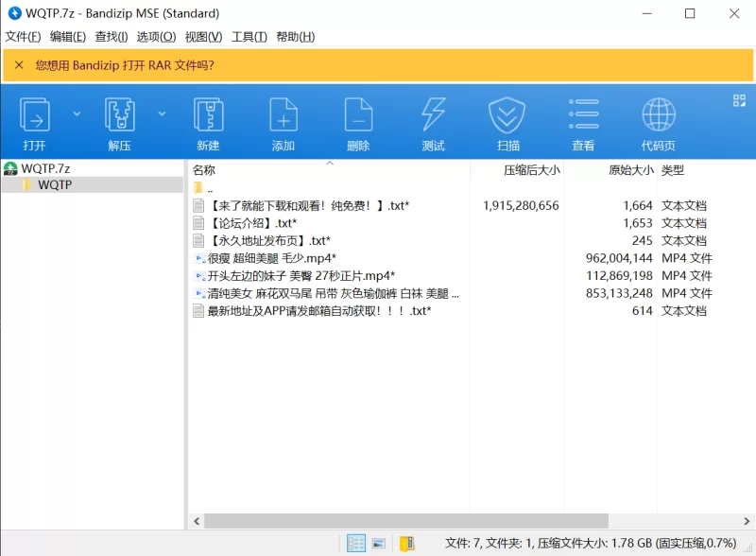The width and height of the screenshot is (756, 556).
Task: Click the 测试 (Test) lightning icon
Action: tap(433, 114)
